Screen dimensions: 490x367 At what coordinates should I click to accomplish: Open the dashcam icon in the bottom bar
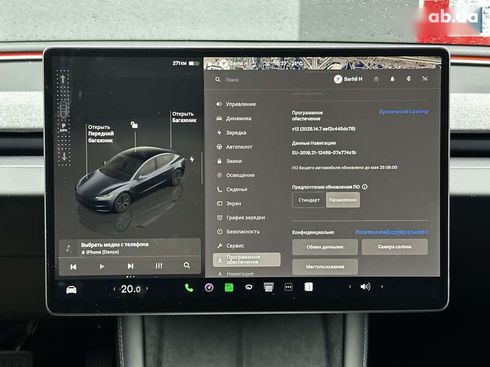click(x=249, y=287)
